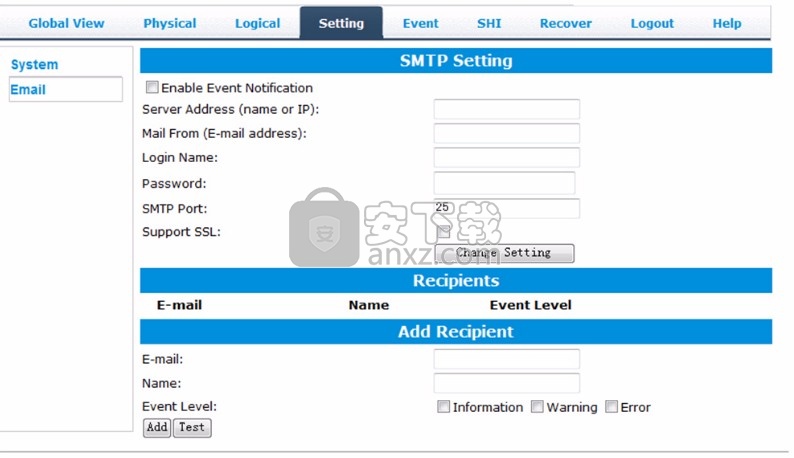Open the Event tab
The height and width of the screenshot is (458, 794).
coord(420,23)
